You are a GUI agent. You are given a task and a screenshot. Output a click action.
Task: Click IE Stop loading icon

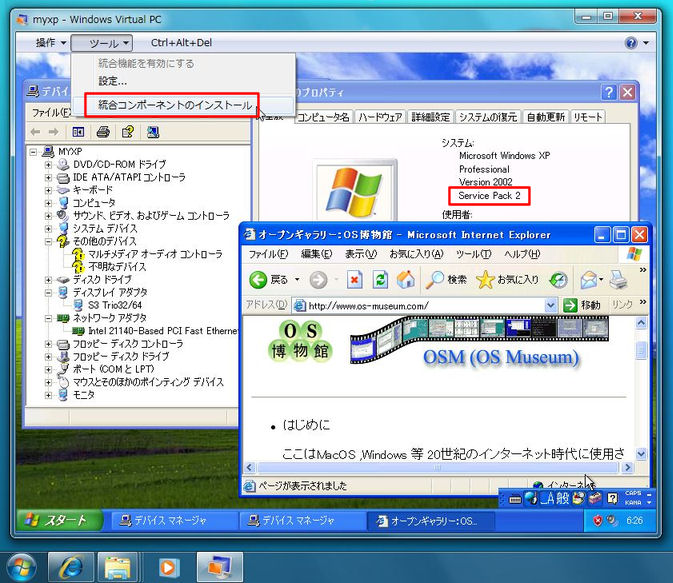[x=354, y=280]
